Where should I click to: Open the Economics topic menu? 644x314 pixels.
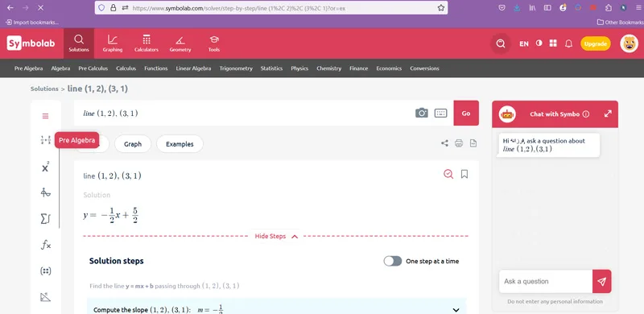(x=389, y=68)
